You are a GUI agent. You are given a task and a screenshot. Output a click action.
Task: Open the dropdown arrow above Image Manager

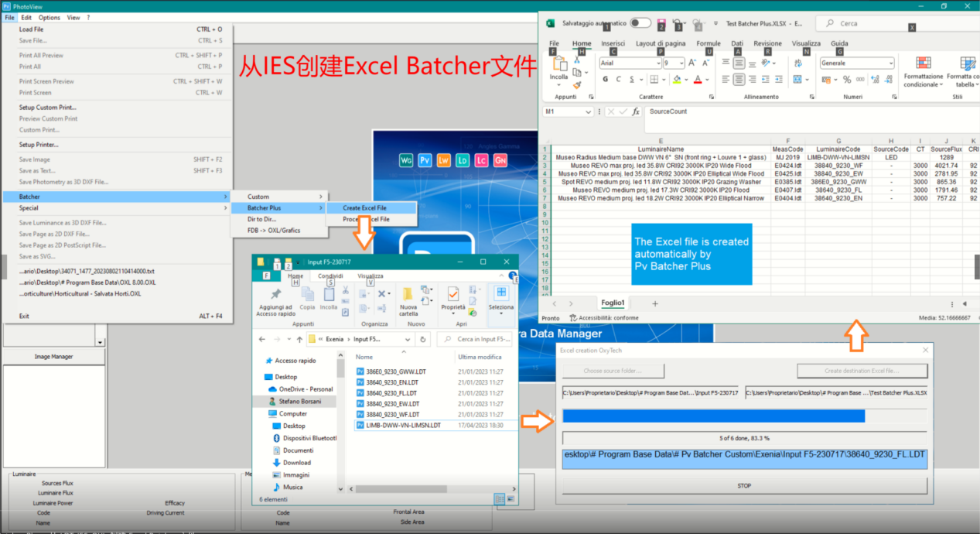[x=100, y=341]
